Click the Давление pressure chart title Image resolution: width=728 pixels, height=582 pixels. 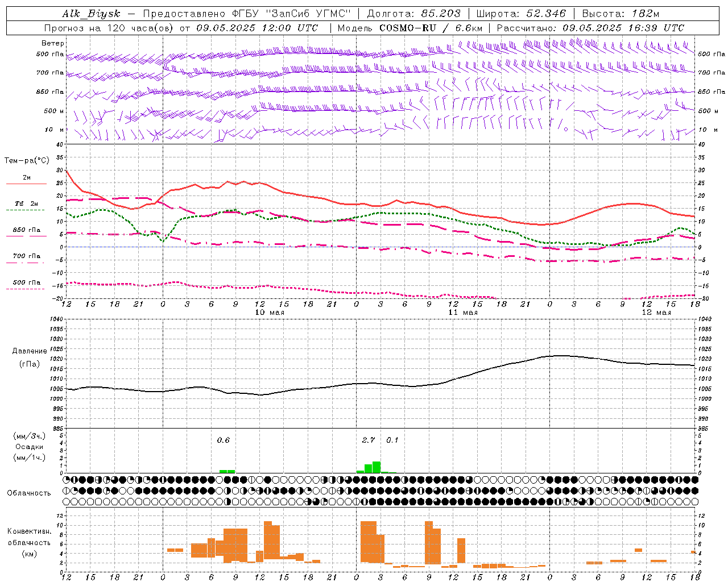pyautogui.click(x=30, y=351)
